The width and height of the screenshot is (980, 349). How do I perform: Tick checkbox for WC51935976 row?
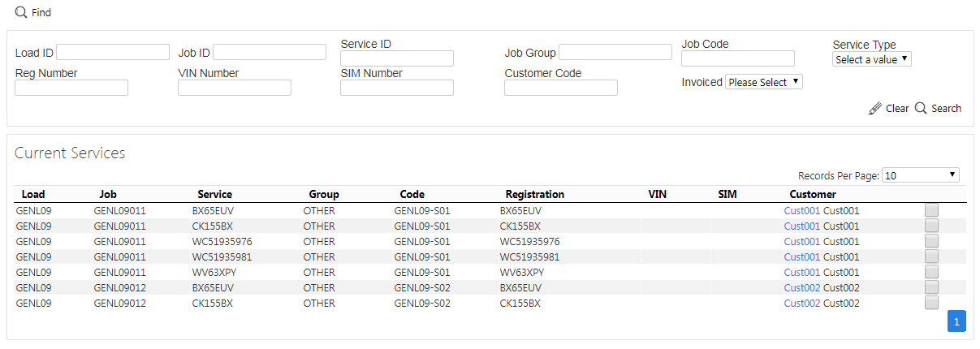[x=931, y=241]
